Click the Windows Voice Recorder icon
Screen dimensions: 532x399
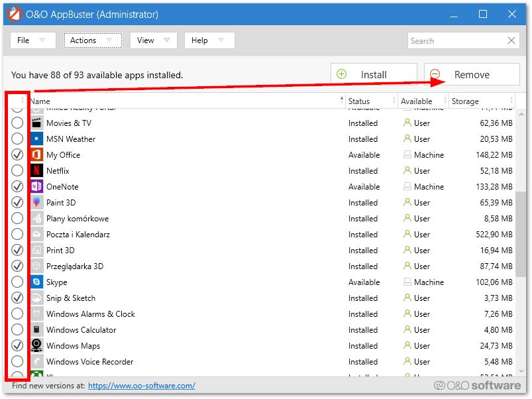(36, 362)
